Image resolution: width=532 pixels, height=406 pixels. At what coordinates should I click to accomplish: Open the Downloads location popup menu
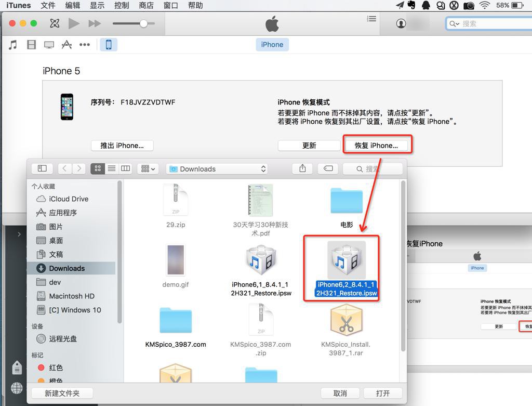[217, 169]
